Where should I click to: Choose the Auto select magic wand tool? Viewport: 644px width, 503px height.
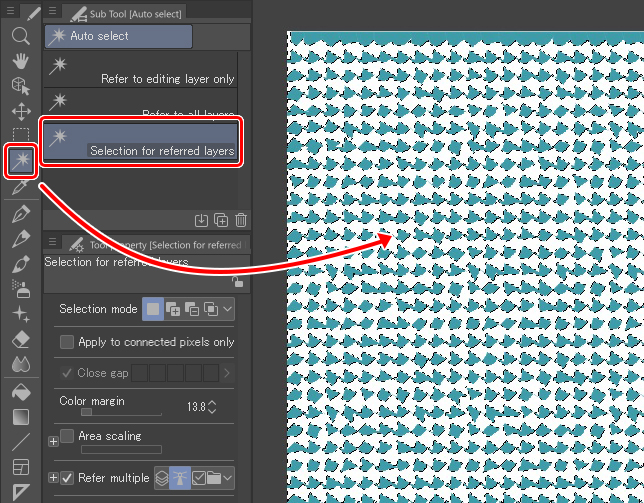[20, 160]
